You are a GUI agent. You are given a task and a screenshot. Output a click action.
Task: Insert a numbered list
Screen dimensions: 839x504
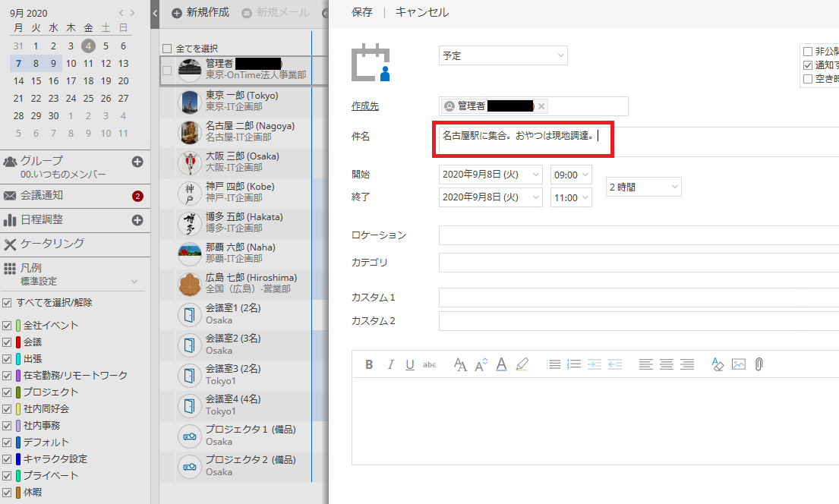point(573,364)
